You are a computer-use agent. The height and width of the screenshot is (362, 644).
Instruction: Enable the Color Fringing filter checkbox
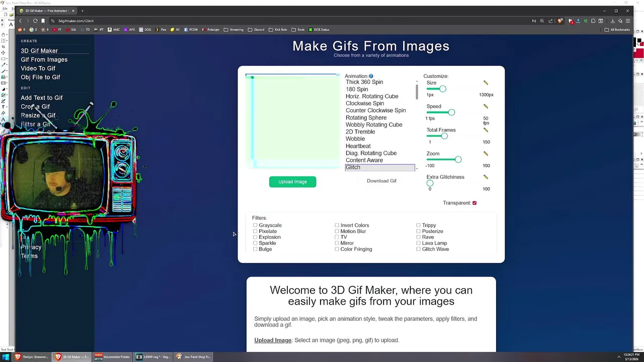tap(337, 249)
